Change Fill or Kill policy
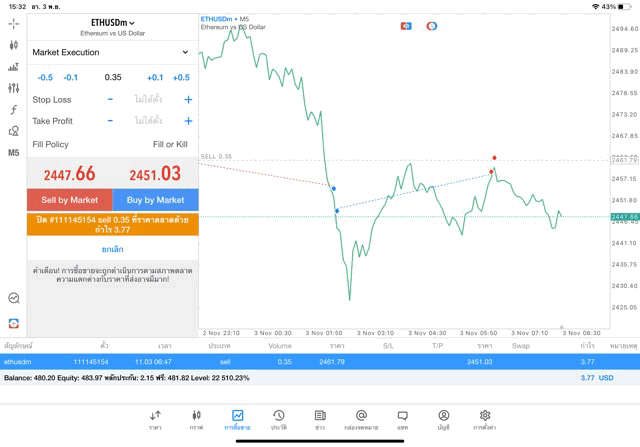640x447 pixels. (x=170, y=144)
